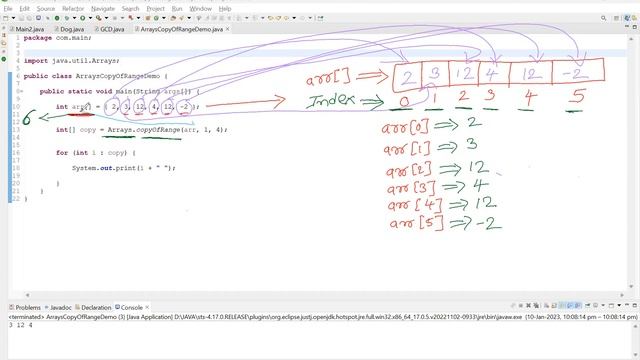The image size is (640, 360).
Task: Click the New Java Class icon
Action: click(x=156, y=18)
